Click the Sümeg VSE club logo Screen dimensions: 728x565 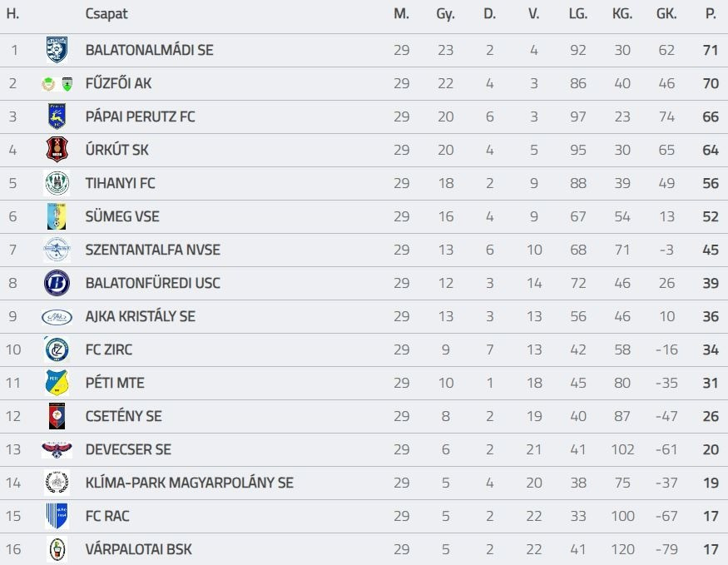pos(57,216)
